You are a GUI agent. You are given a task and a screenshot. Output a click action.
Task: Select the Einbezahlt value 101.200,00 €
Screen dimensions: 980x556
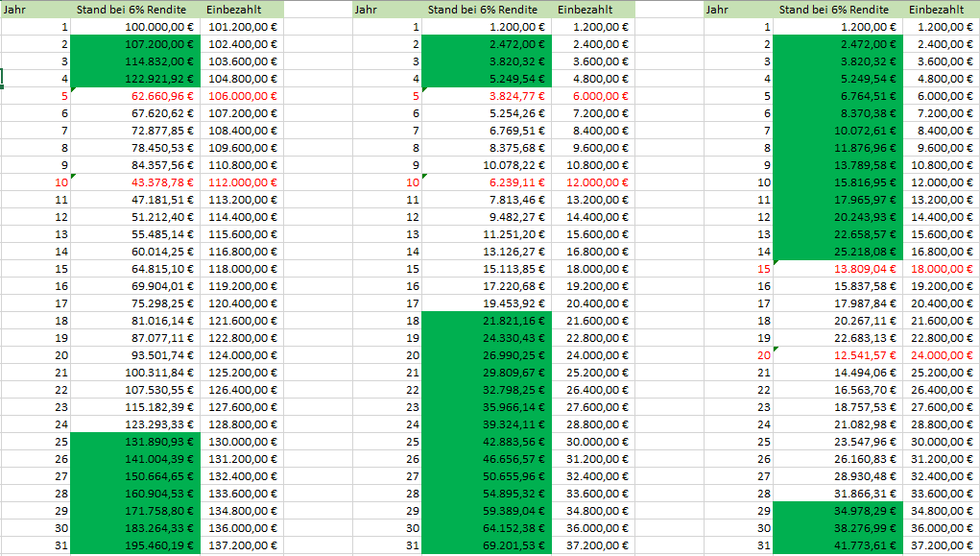pos(242,27)
